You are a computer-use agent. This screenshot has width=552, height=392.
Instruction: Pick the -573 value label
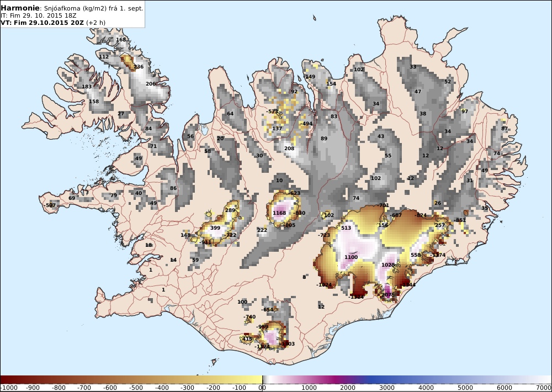click(272, 112)
